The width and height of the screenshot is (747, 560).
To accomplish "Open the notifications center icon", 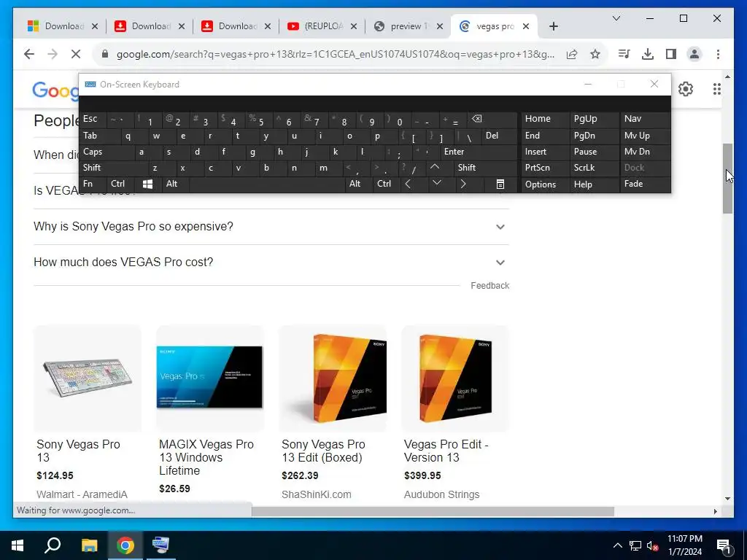I will point(724,545).
